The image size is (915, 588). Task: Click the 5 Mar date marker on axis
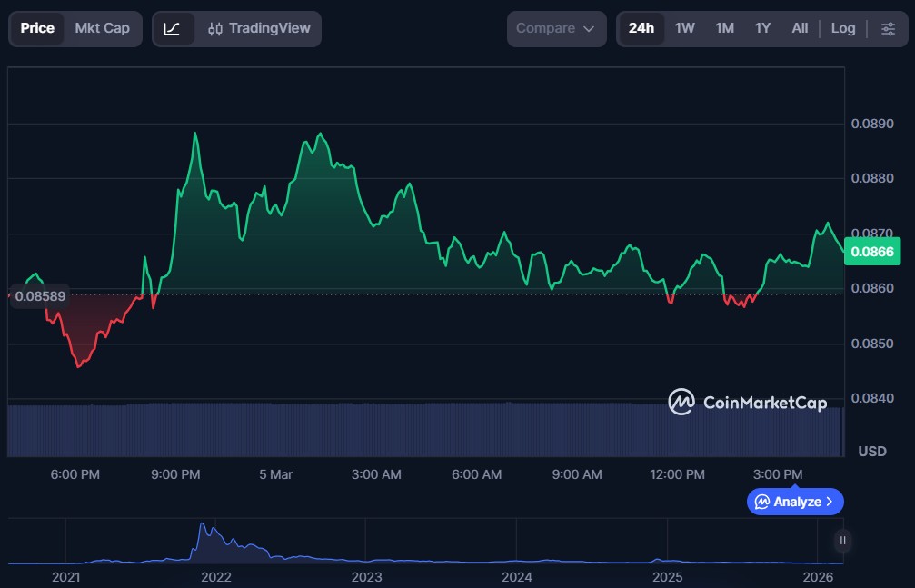[x=275, y=474]
